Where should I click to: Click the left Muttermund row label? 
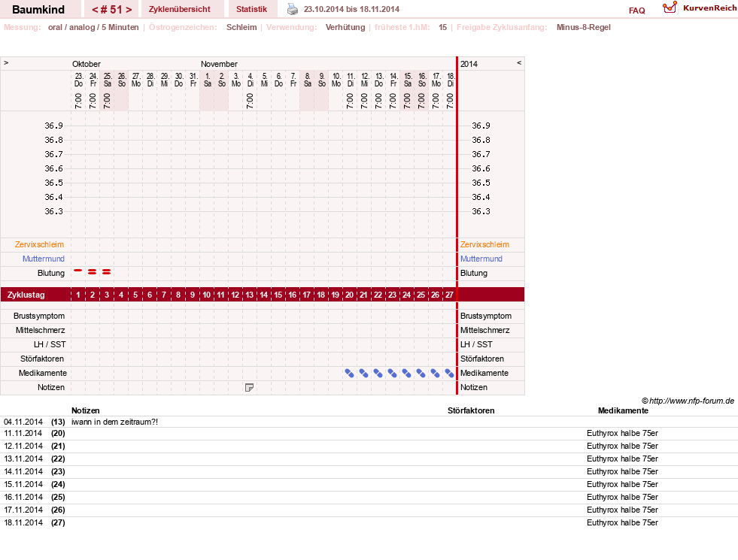pos(44,259)
